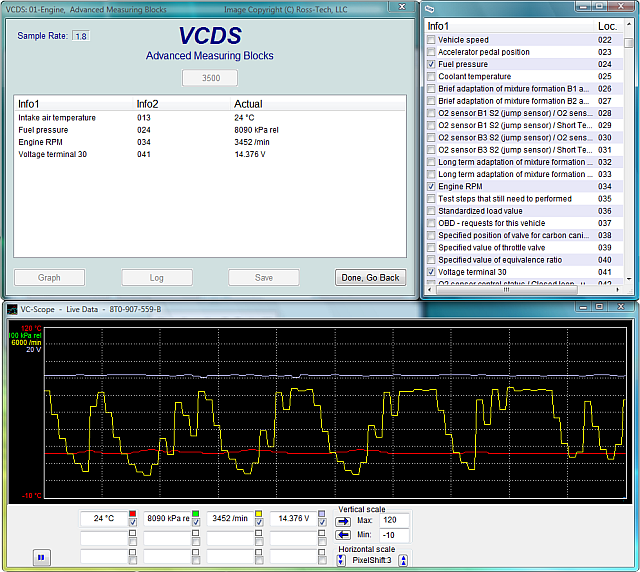Click the location 038 carbon canister row text

tap(513, 235)
